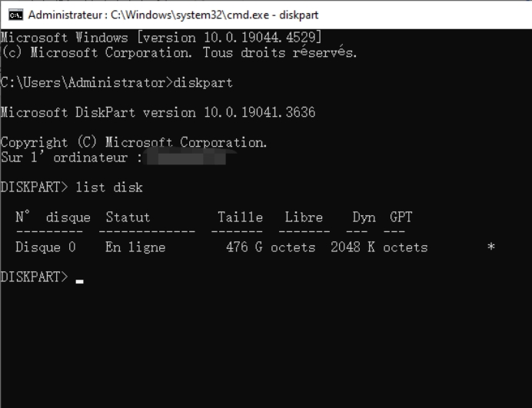Click the '476 G octets' size value
The height and width of the screenshot is (408, 532).
pyautogui.click(x=271, y=247)
